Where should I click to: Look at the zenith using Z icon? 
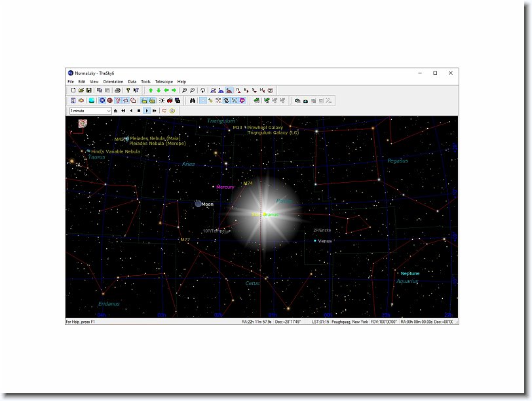click(271, 90)
